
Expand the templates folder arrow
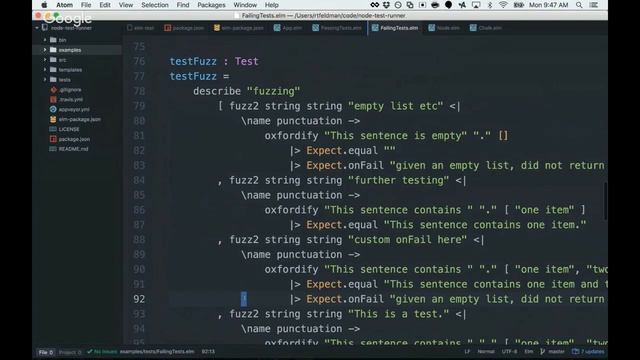coord(45,70)
